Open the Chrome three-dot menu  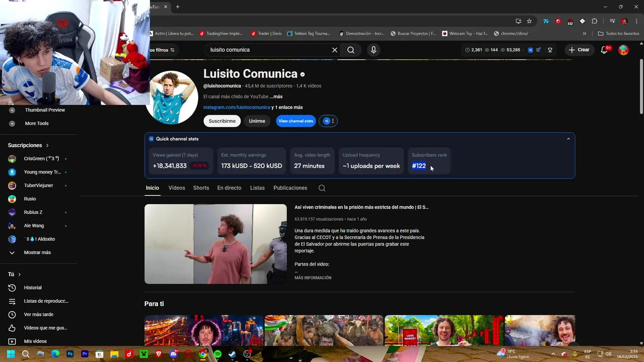tap(636, 21)
